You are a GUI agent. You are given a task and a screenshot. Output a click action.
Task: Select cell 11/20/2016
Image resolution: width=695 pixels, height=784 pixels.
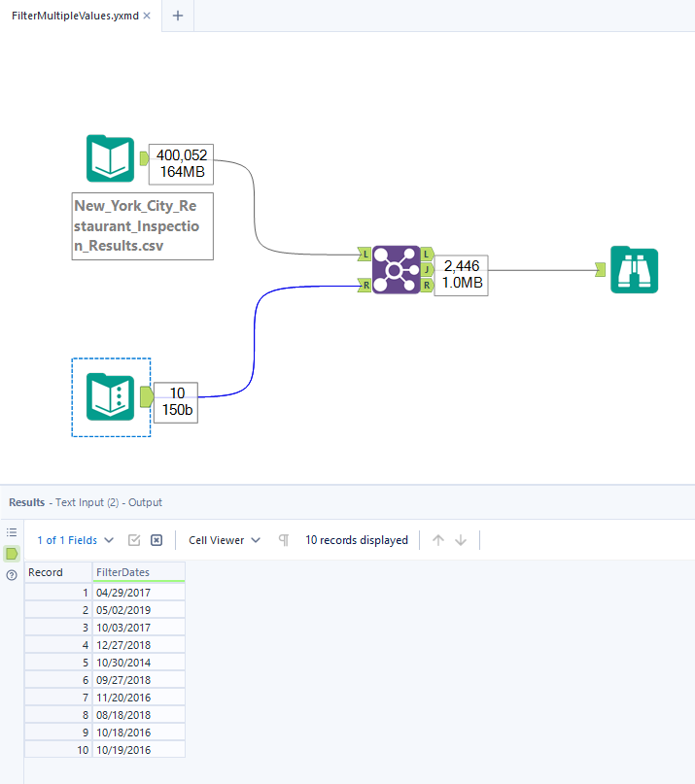coord(139,698)
